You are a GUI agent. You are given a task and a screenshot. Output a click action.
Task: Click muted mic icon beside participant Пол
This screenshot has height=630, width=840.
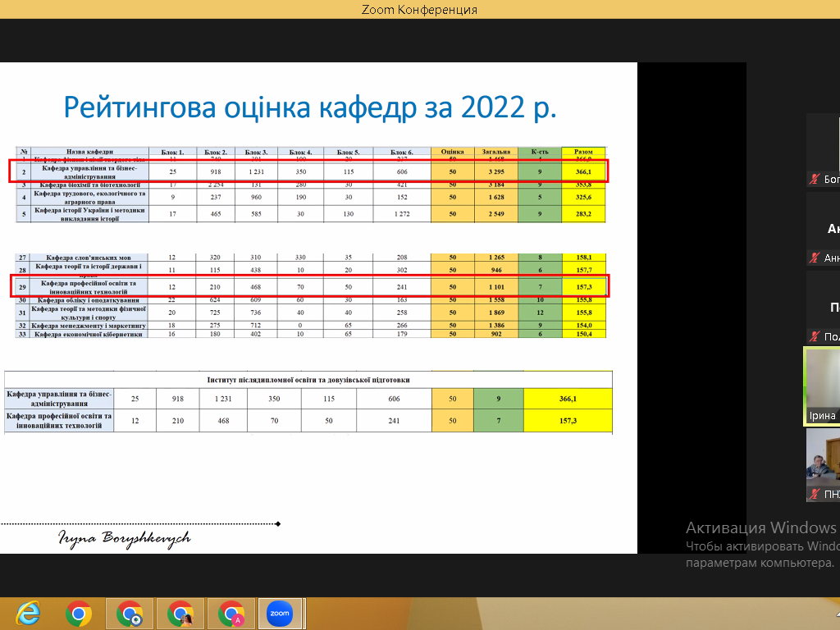click(815, 336)
